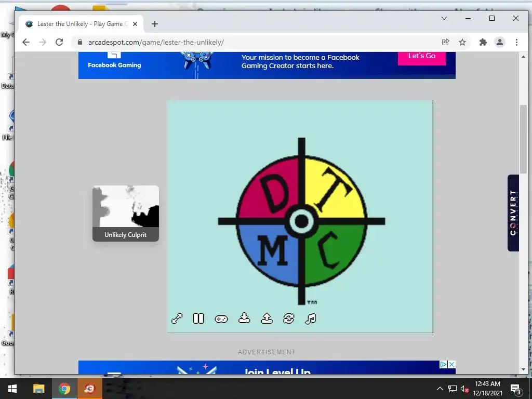Viewport: 532px width, 399px height.
Task: Close bottom ad with X icon
Action: point(451,364)
